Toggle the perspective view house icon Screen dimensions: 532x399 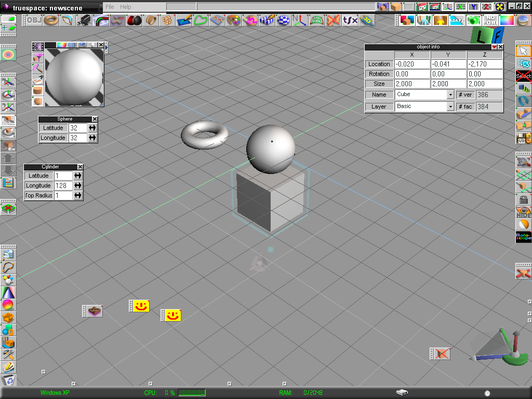click(422, 7)
